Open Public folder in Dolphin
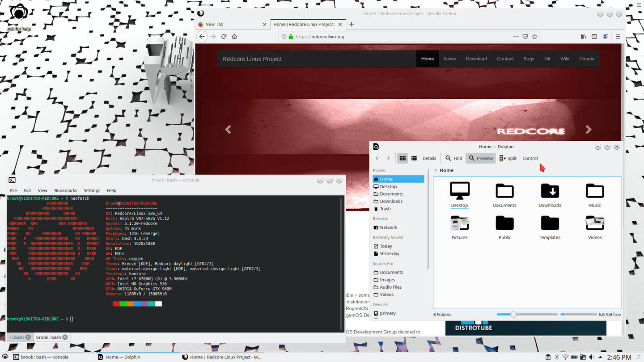This screenshot has height=362, width=644. coord(504,227)
